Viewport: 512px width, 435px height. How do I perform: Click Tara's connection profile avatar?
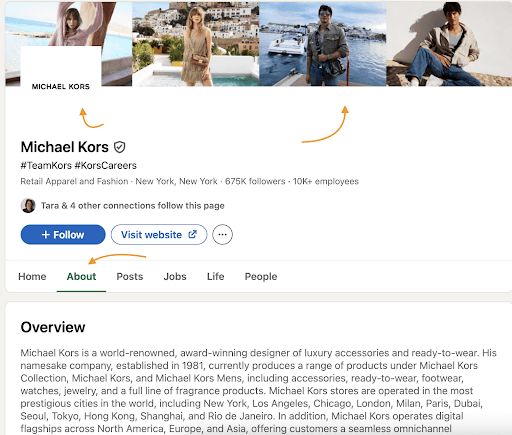(x=28, y=206)
